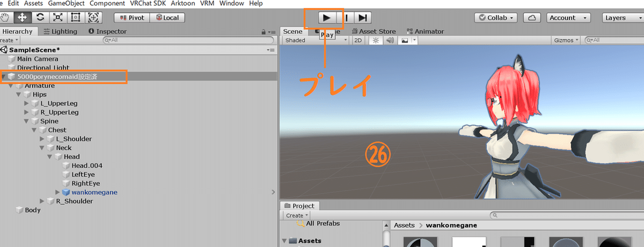
Task: Switch to the Inspector tab
Action: (x=107, y=32)
